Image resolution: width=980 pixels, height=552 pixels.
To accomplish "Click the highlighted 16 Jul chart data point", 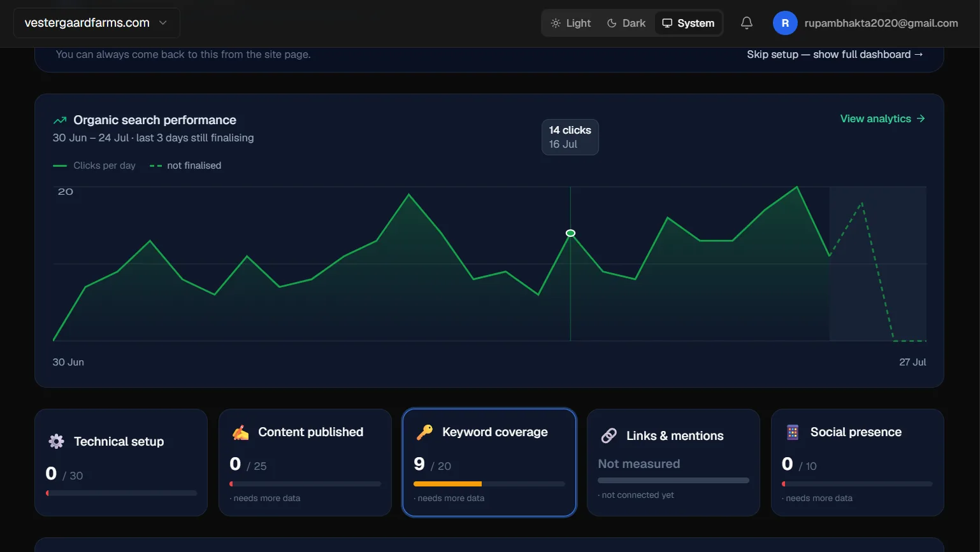I will tap(570, 233).
